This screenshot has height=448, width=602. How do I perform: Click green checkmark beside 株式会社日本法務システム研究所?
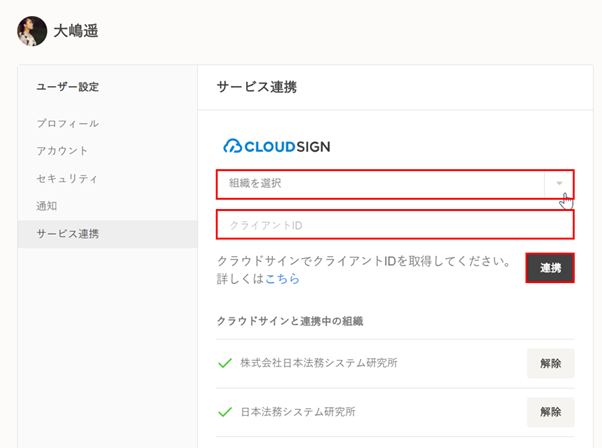point(225,363)
